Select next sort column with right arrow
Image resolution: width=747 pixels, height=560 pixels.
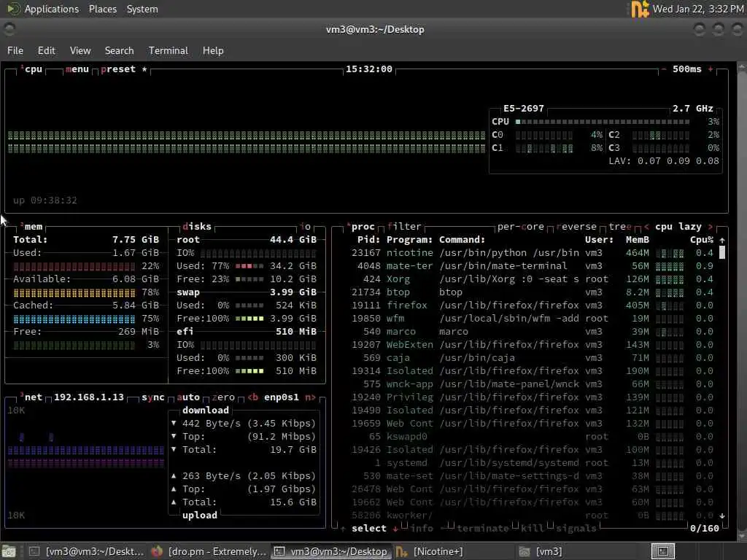click(x=711, y=227)
